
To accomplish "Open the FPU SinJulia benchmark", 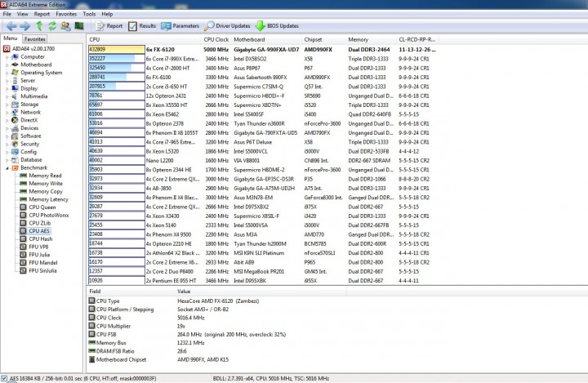I will click(x=42, y=270).
